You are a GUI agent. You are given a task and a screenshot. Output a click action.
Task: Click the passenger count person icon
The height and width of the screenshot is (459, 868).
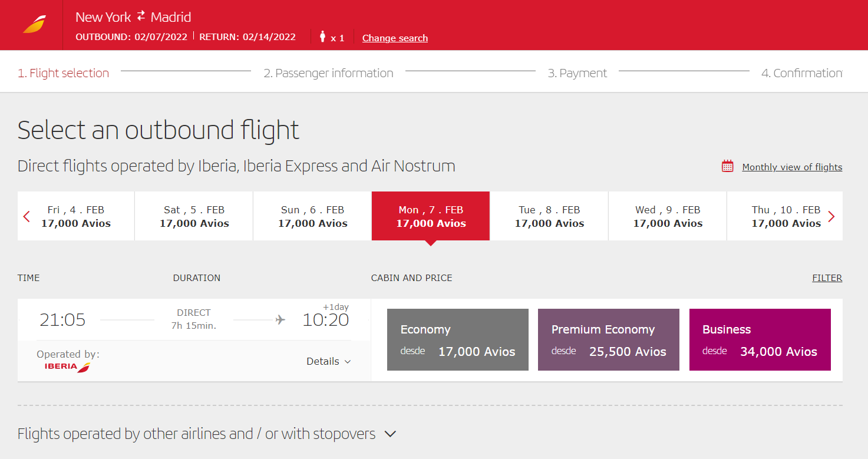pos(322,37)
